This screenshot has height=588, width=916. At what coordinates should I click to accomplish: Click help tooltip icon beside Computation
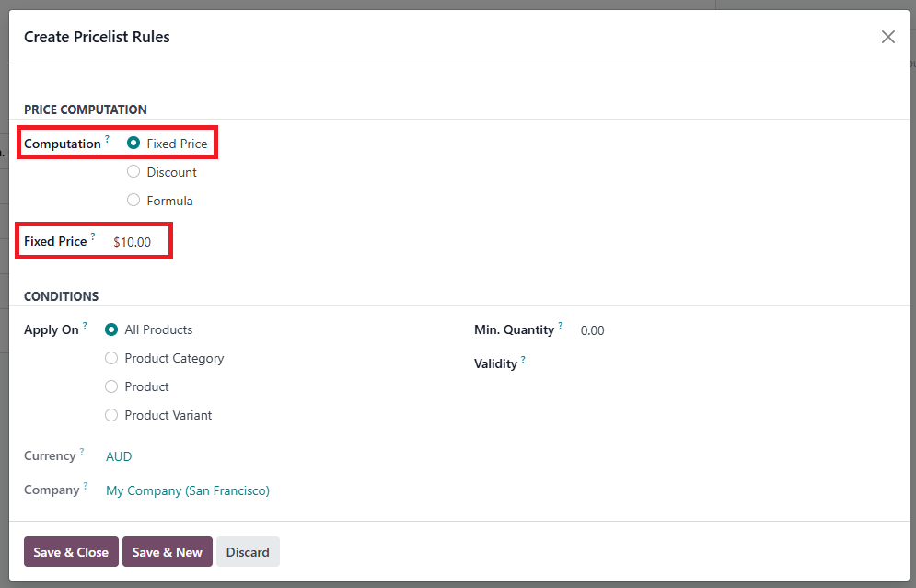(107, 140)
